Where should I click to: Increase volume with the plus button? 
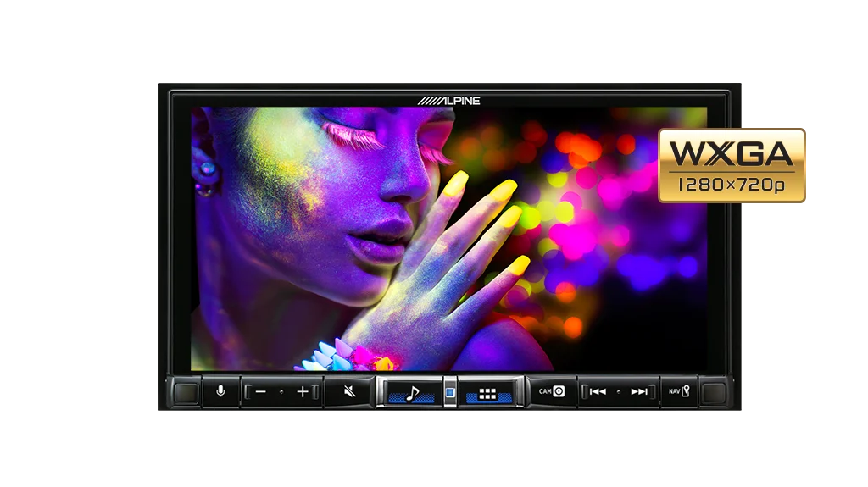302,392
